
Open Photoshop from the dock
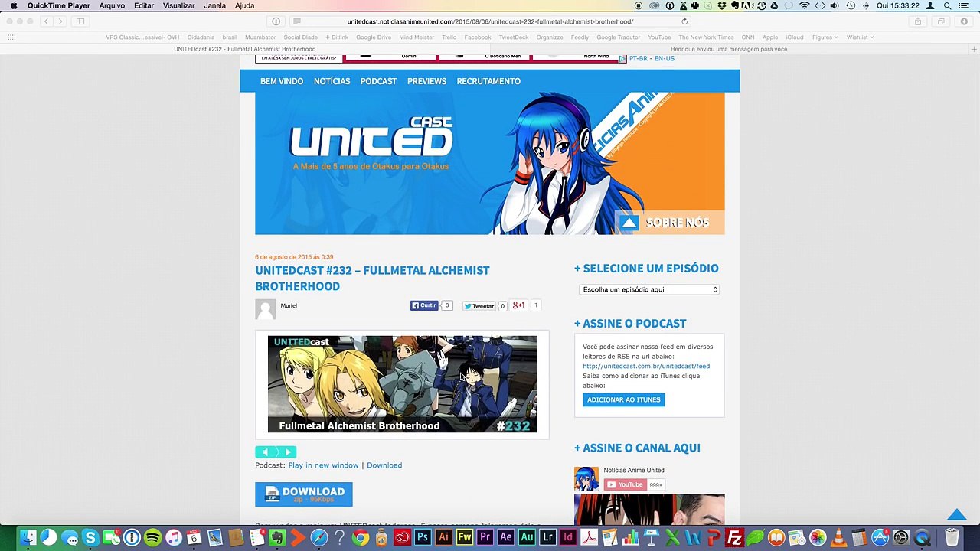click(423, 538)
